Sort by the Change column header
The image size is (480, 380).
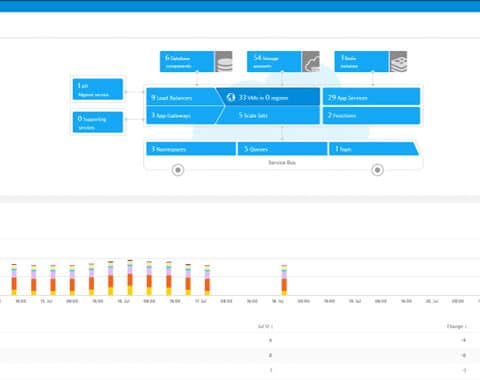[456, 326]
